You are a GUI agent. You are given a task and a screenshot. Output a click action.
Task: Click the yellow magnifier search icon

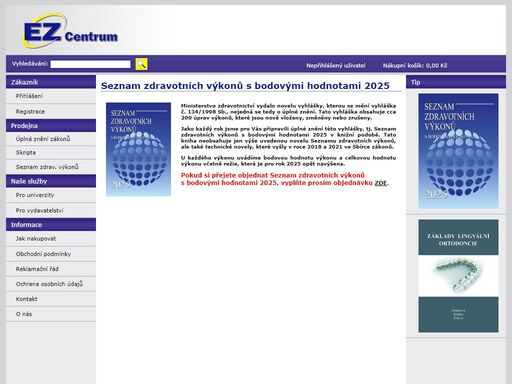(141, 64)
